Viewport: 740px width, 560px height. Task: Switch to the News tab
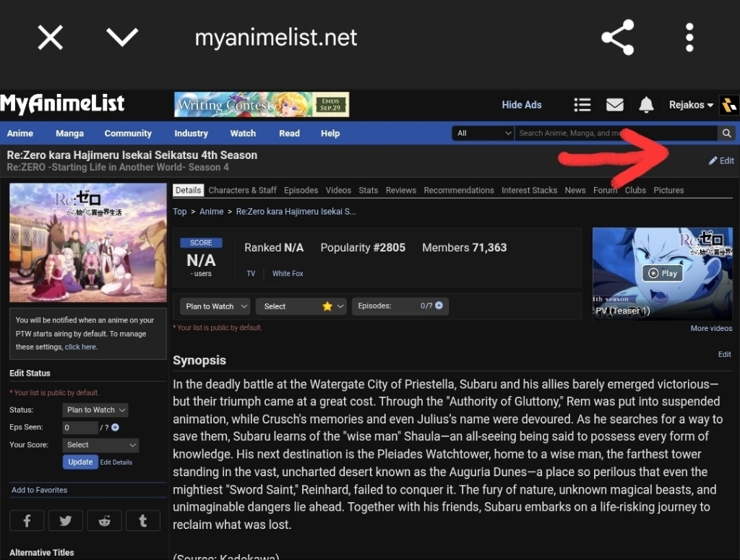point(575,190)
